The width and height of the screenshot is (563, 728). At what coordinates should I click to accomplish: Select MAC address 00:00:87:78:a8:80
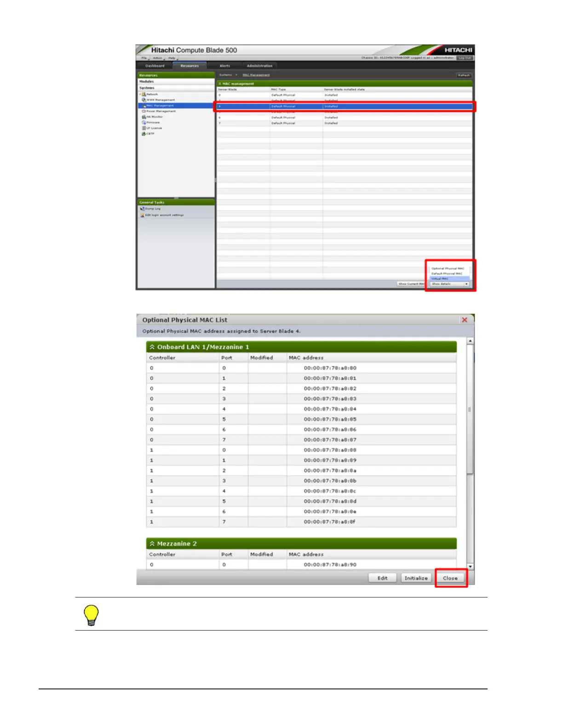click(330, 368)
